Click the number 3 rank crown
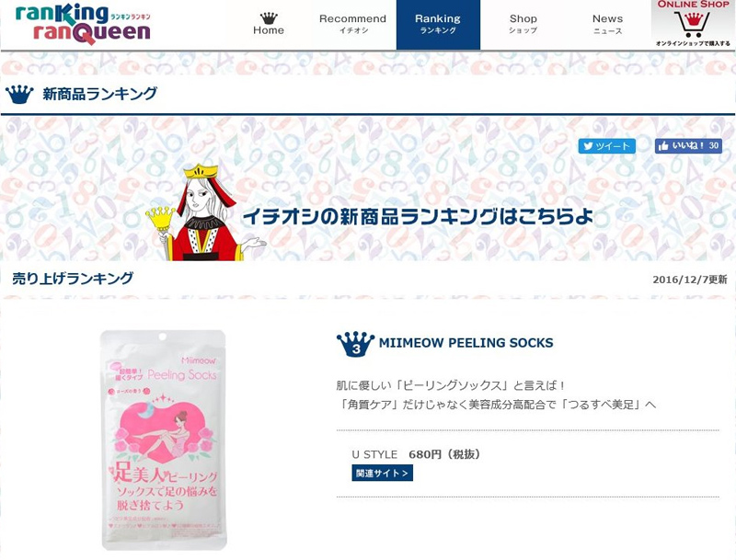 pos(356,344)
